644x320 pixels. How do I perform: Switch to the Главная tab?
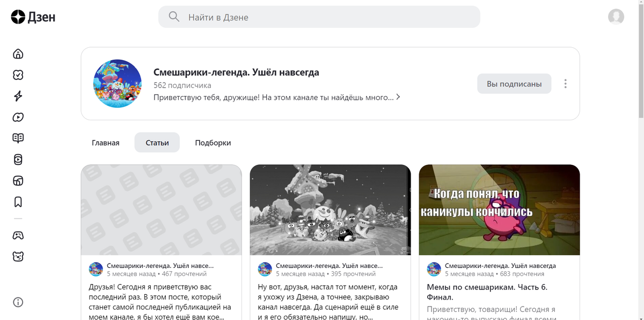[x=106, y=142]
